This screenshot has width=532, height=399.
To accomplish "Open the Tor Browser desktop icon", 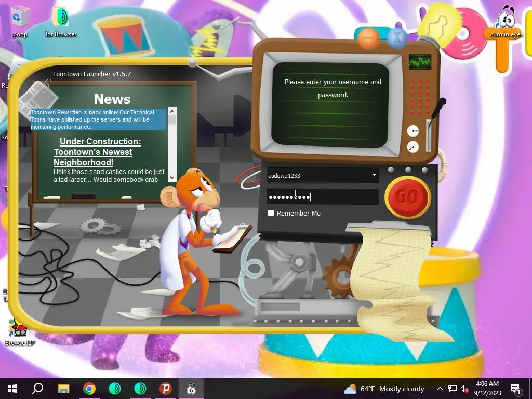I will point(60,21).
